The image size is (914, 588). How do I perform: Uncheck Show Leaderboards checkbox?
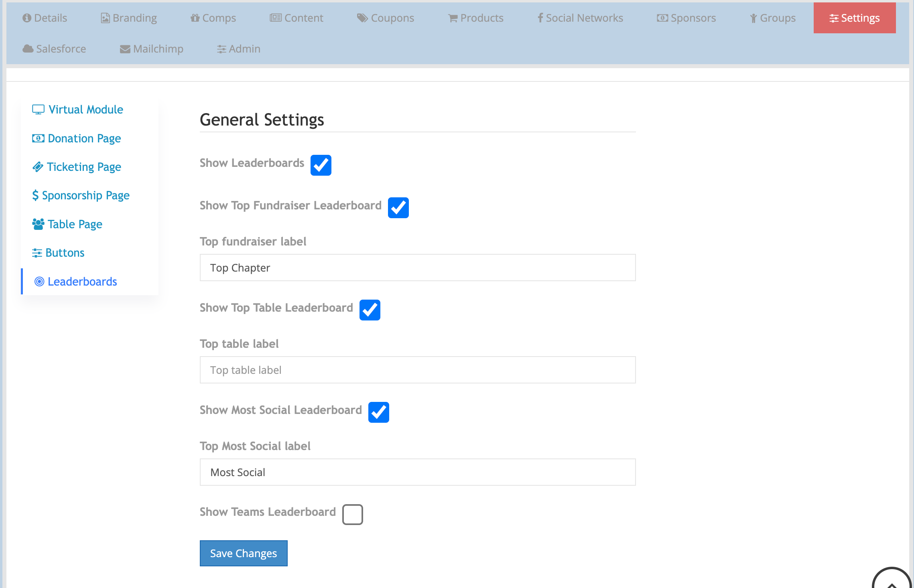point(321,165)
